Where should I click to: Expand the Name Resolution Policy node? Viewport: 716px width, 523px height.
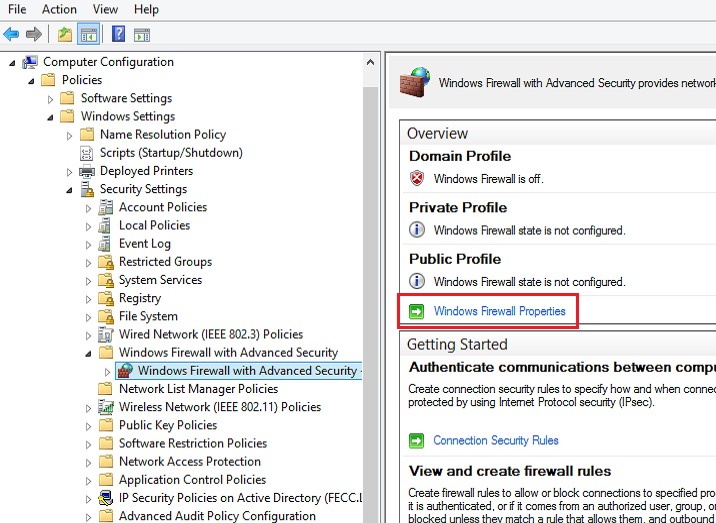click(x=69, y=135)
